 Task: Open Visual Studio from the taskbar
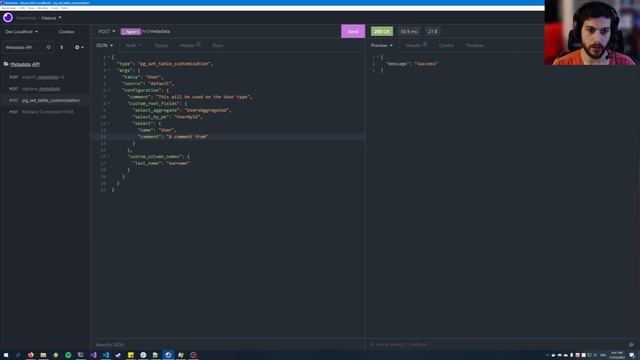click(93, 355)
